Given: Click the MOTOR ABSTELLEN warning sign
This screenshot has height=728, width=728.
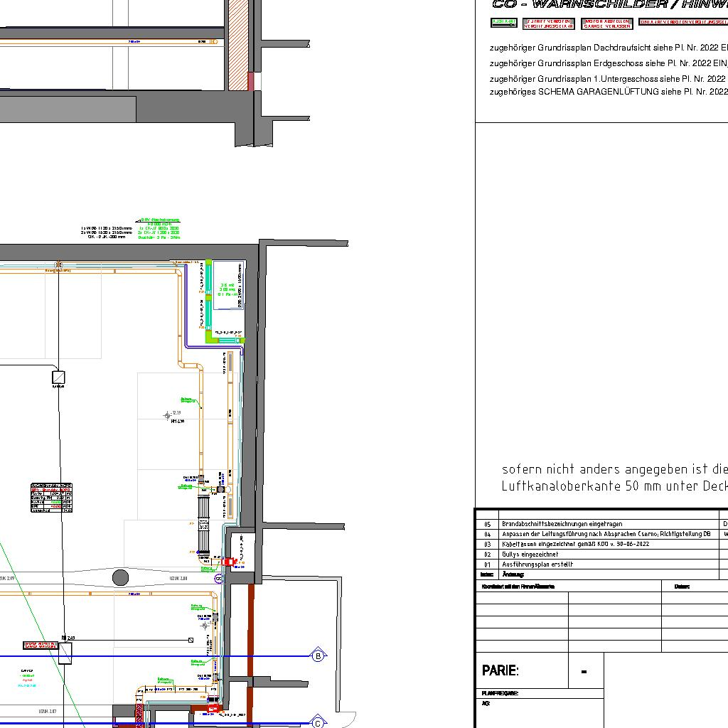Looking at the screenshot, I should [606, 23].
